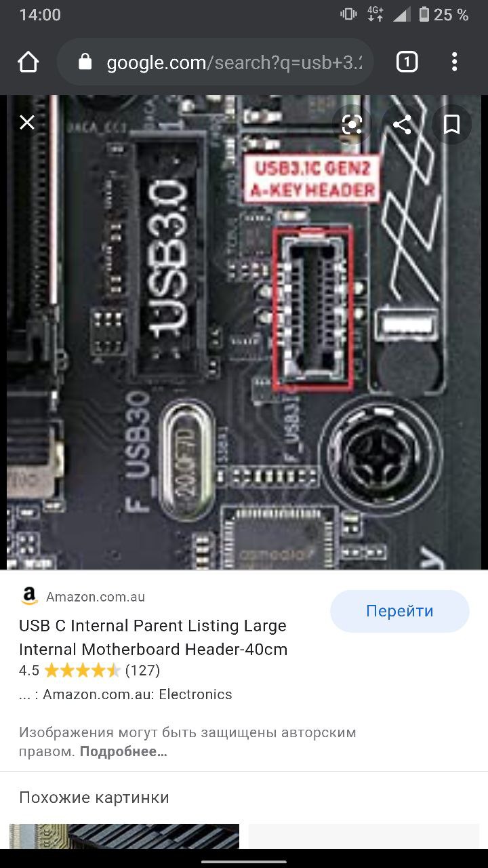This screenshot has height=868, width=488.
Task: Open the Amazon logo icon
Action: click(x=29, y=597)
